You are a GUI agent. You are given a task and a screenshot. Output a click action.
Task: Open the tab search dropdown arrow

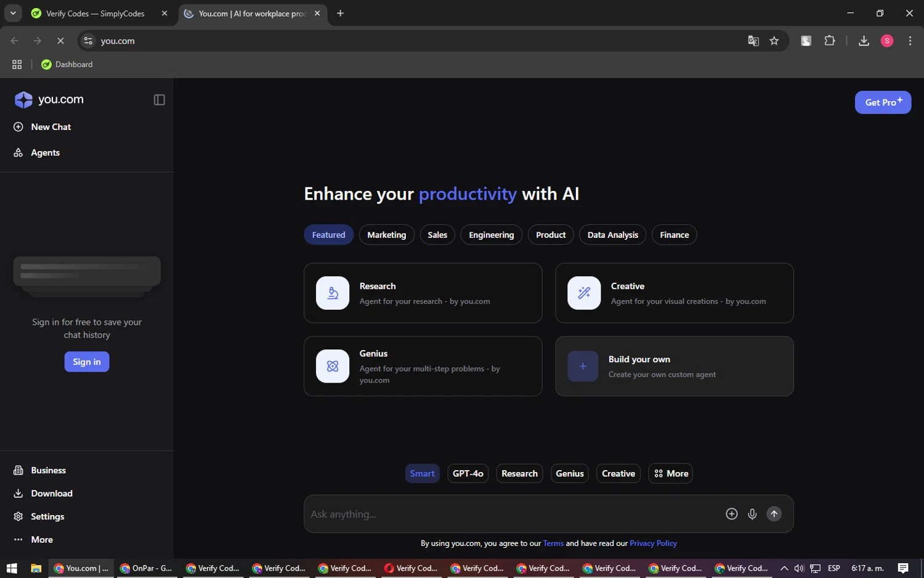click(13, 13)
